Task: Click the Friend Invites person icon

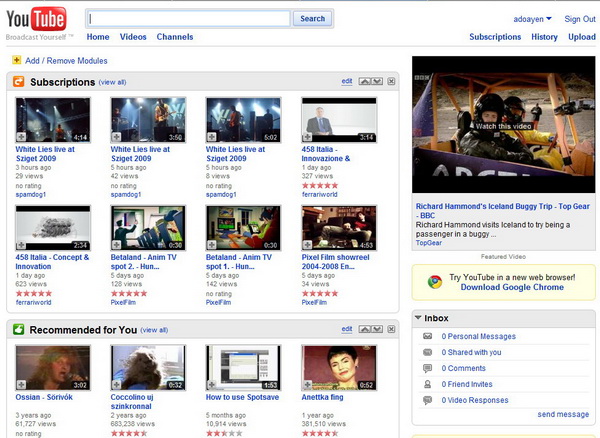Action: (x=428, y=383)
